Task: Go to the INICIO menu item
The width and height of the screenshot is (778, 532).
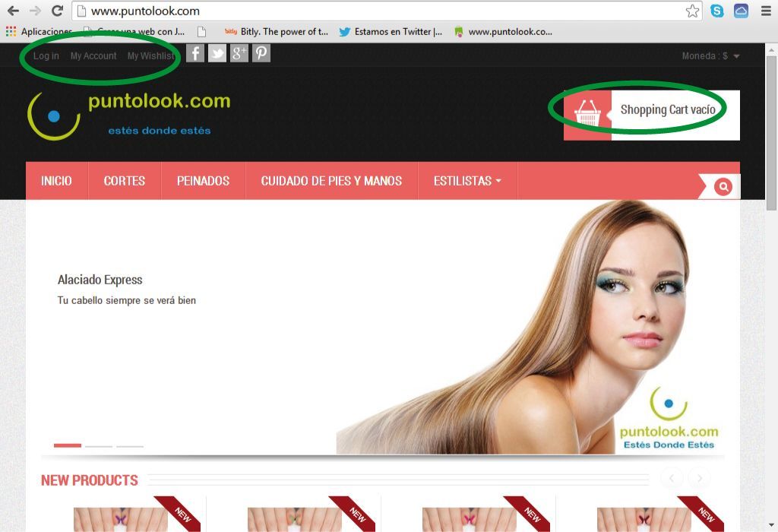Action: click(56, 181)
